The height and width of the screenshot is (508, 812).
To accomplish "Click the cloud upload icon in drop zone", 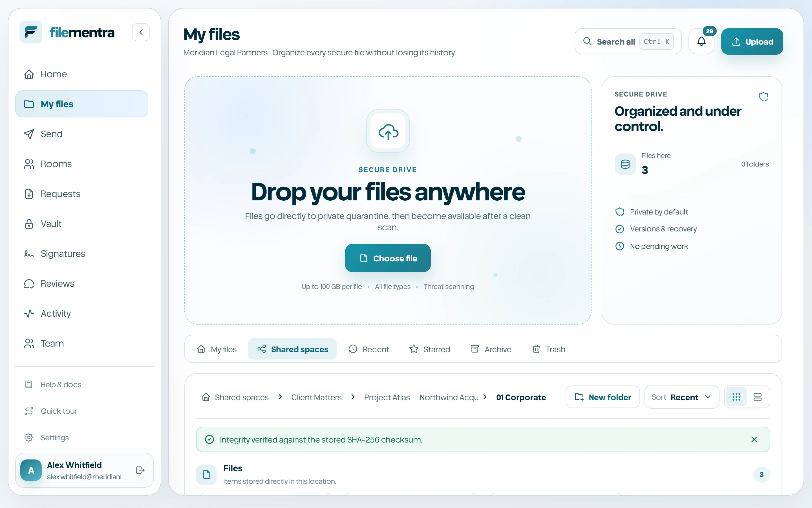I will 388,131.
